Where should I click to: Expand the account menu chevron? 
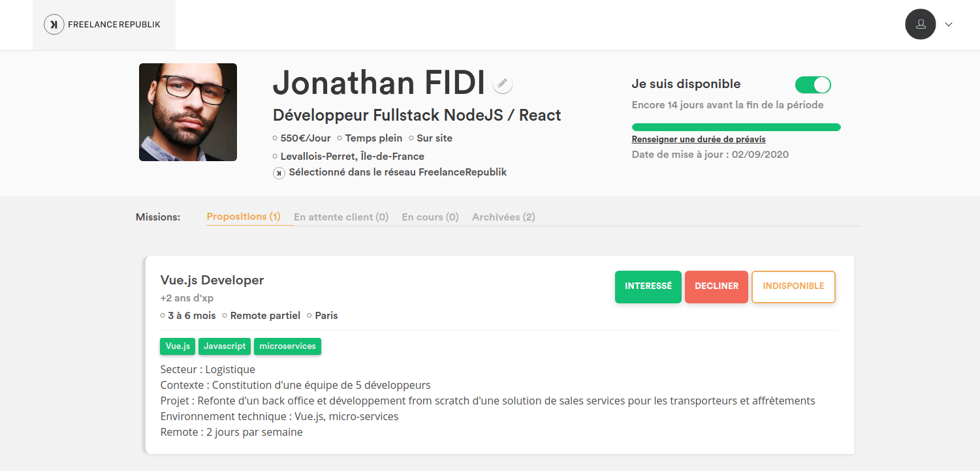coord(949,25)
